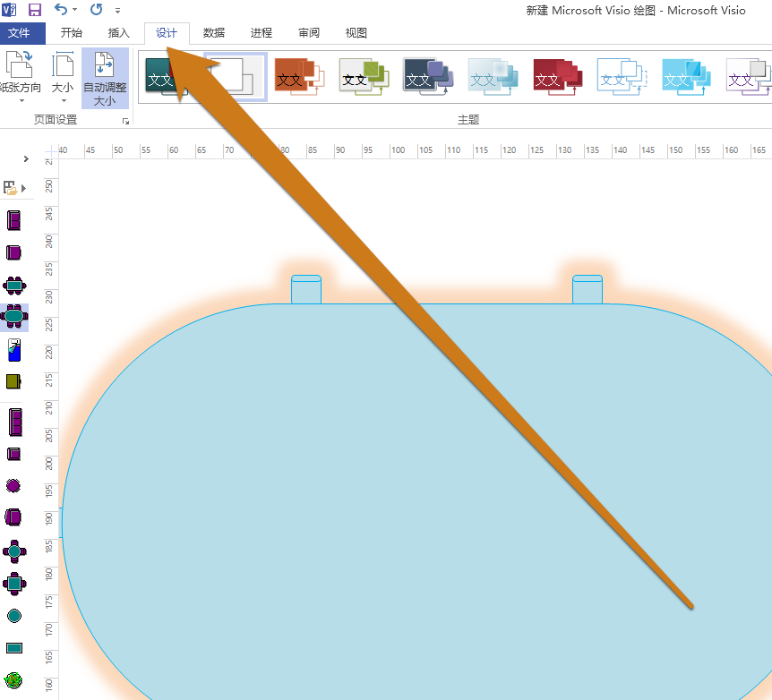Switch to the 审阅 Review ribbon tab
The width and height of the screenshot is (772, 700).
tap(308, 32)
